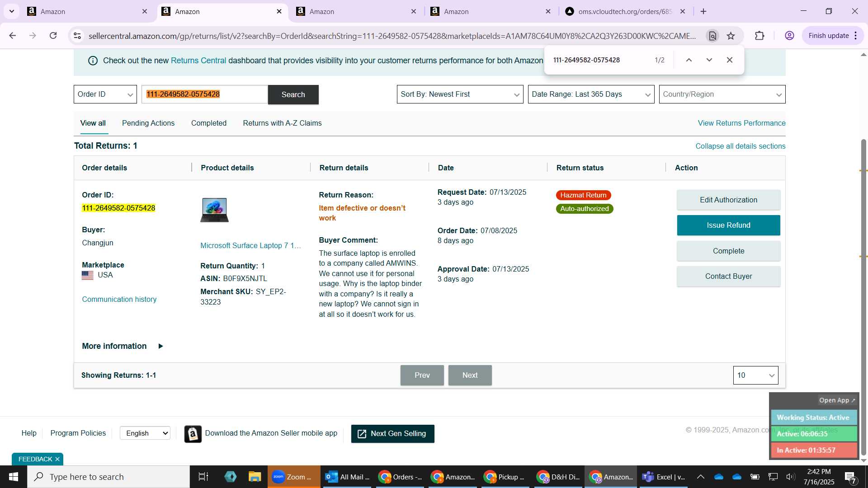
Task: Click the browser forward arrow
Action: 33,36
